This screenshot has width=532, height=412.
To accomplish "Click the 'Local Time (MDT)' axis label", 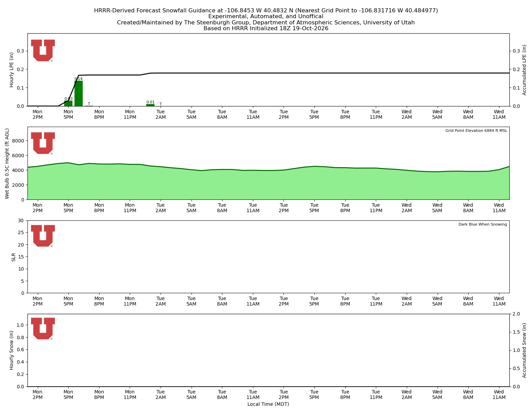I will point(268,404).
